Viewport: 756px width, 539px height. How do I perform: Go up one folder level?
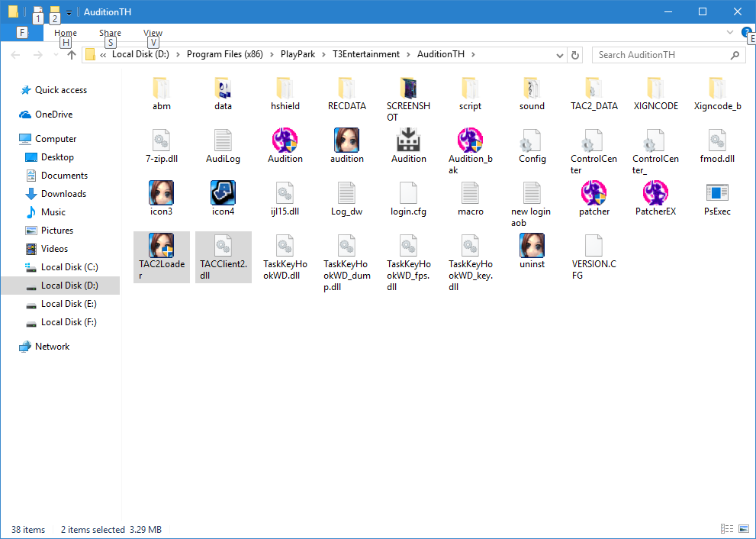(72, 55)
